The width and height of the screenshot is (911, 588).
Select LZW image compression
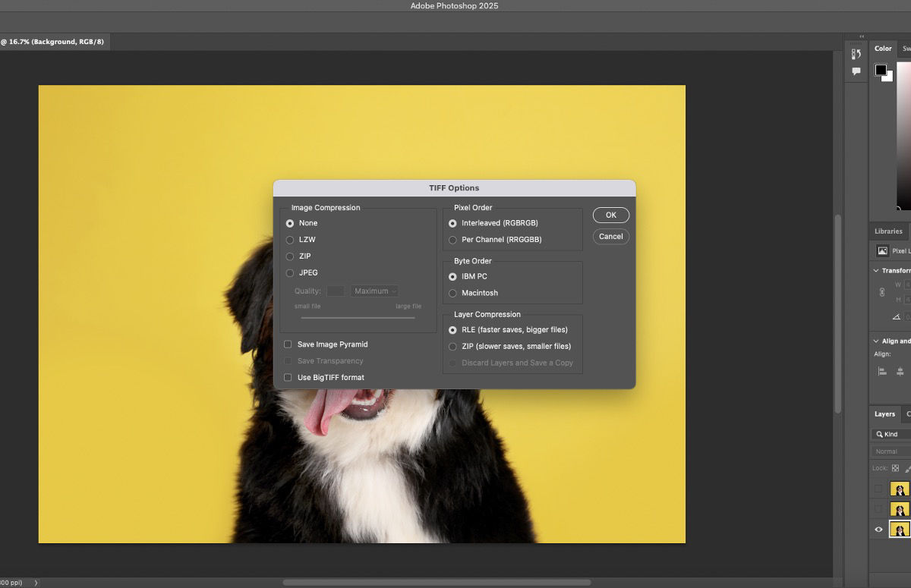(x=290, y=239)
